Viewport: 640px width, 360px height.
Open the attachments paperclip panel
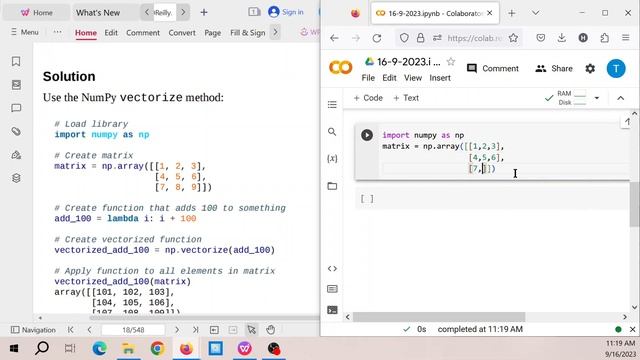(x=16, y=131)
